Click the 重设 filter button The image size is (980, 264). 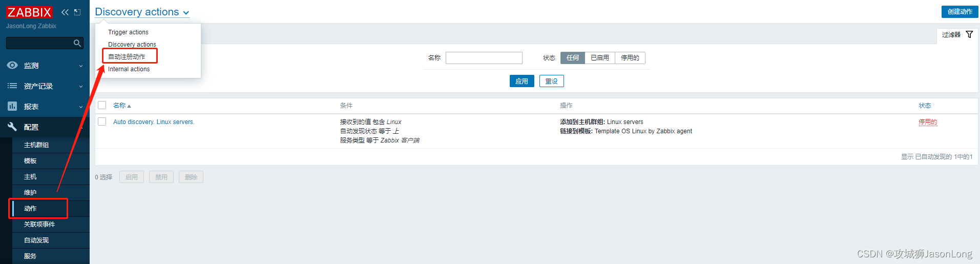point(551,81)
